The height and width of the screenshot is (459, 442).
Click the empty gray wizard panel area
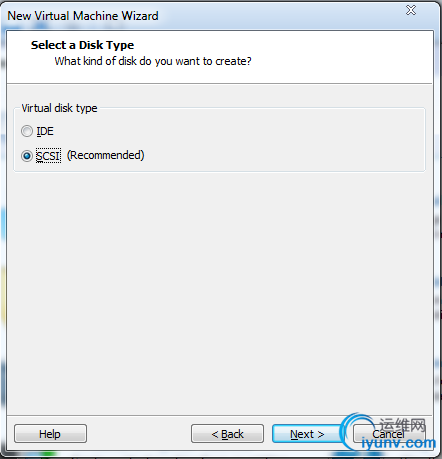(219, 293)
